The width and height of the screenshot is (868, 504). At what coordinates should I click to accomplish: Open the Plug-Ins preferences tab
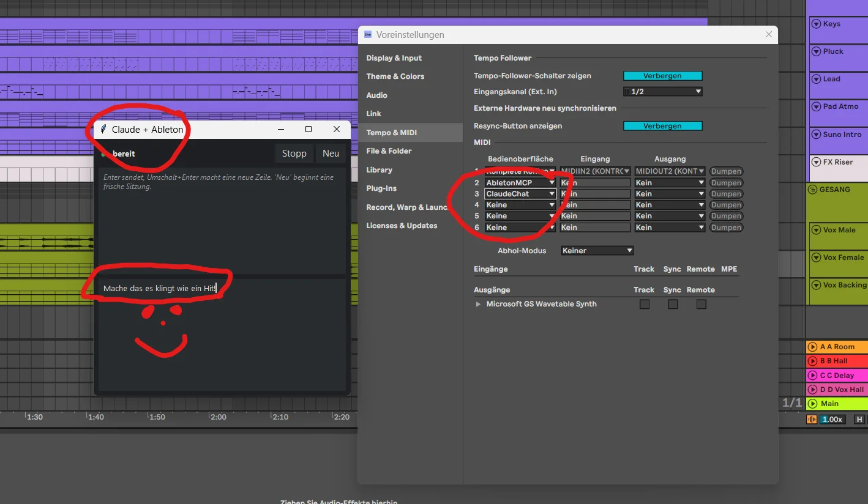pyautogui.click(x=381, y=188)
